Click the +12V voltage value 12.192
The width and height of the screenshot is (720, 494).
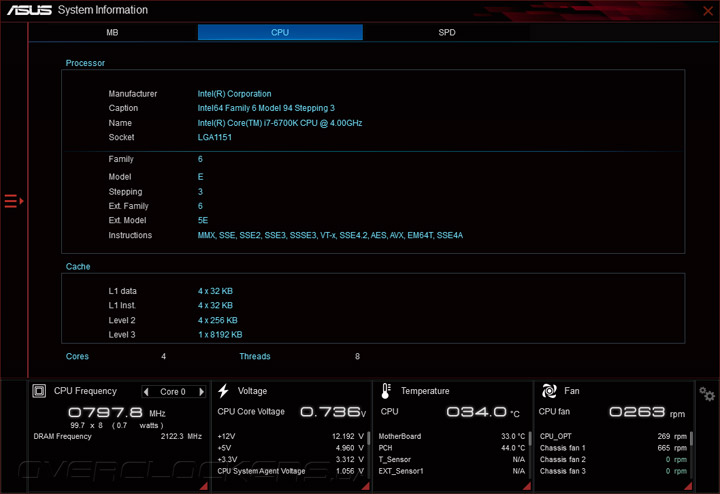[x=348, y=436]
